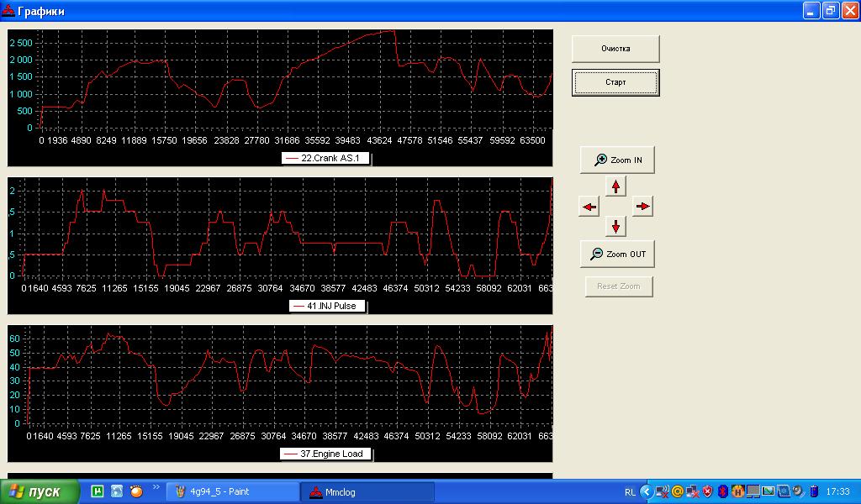This screenshot has width=861, height=504.
Task: Click the 37.Engine Load legend label
Action: coord(325,454)
